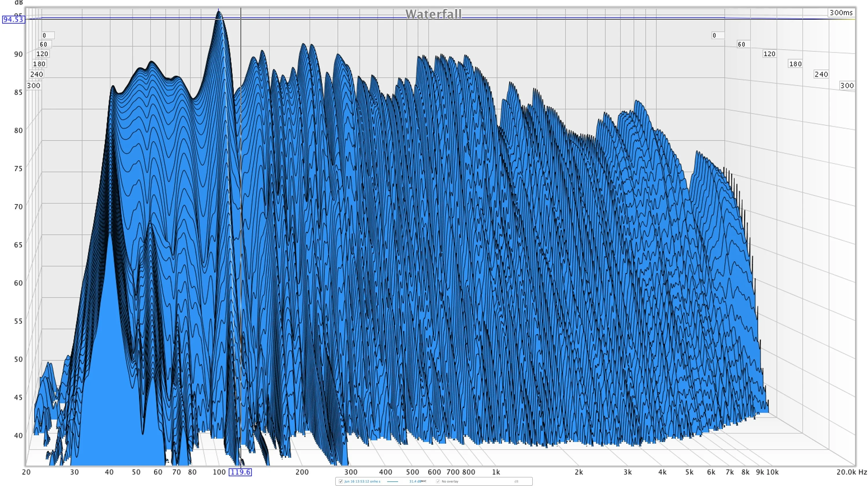Click the '119.6' frequency cursor readout

click(x=240, y=472)
